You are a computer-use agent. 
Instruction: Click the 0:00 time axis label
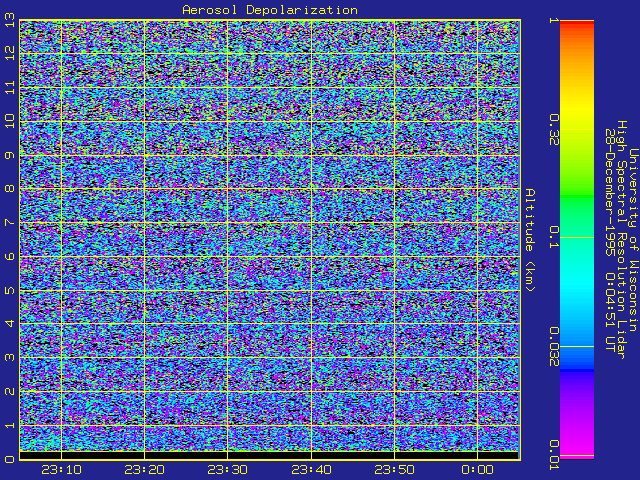pos(478,470)
